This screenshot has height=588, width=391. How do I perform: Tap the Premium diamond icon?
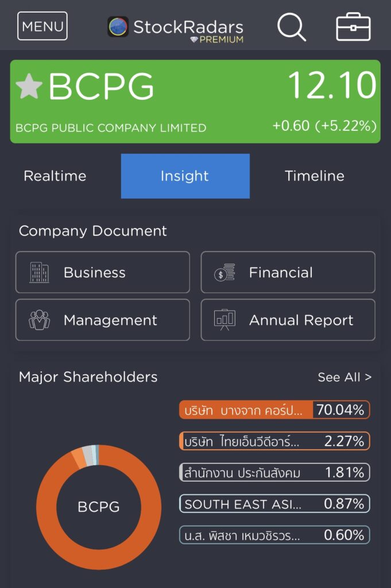(195, 40)
